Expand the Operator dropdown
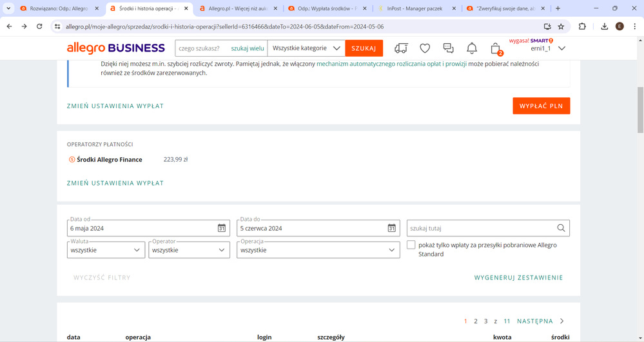The height and width of the screenshot is (342, 644). (189, 250)
